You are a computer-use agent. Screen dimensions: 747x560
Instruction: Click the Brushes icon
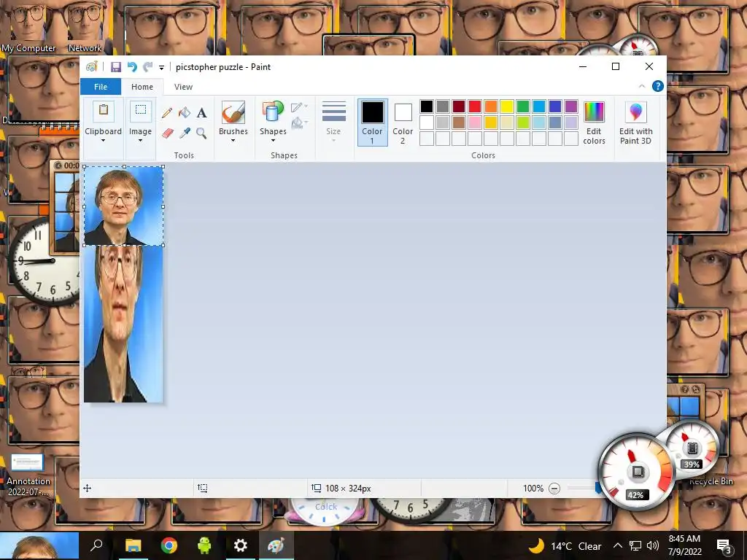(x=233, y=112)
